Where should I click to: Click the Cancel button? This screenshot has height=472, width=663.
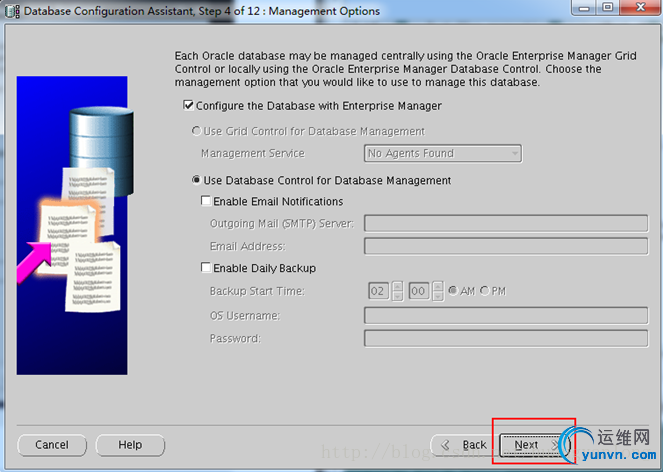point(52,445)
